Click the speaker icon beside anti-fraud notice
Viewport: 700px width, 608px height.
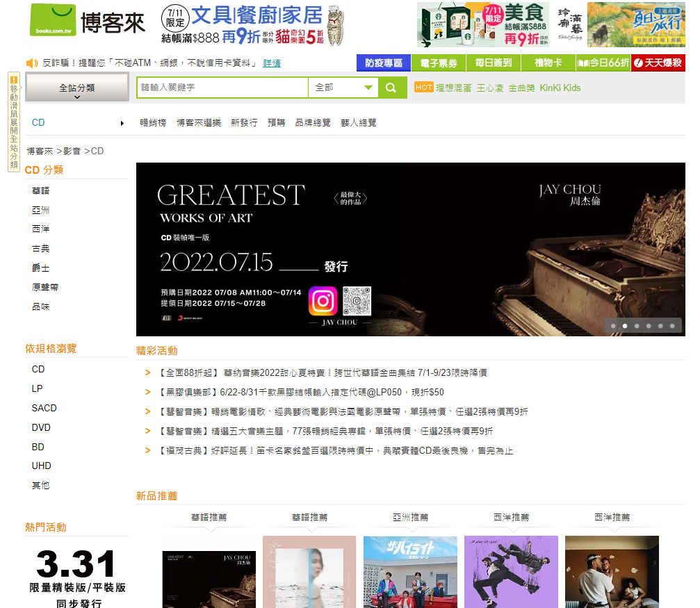click(32, 63)
